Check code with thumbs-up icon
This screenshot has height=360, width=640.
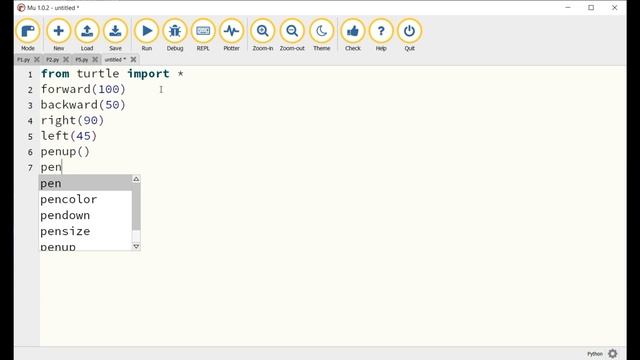click(x=353, y=35)
